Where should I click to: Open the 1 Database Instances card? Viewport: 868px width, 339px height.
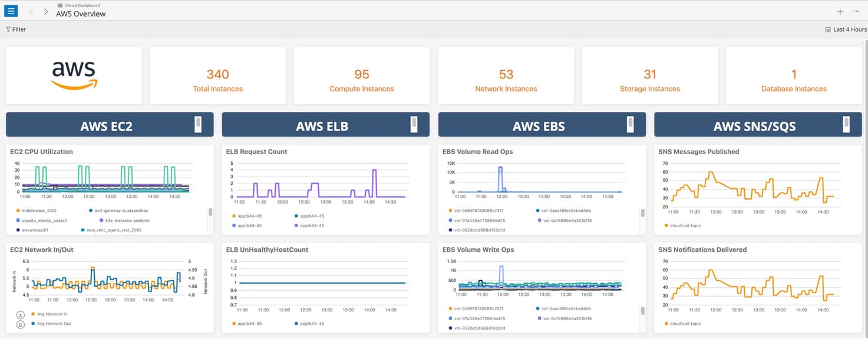[x=794, y=75]
